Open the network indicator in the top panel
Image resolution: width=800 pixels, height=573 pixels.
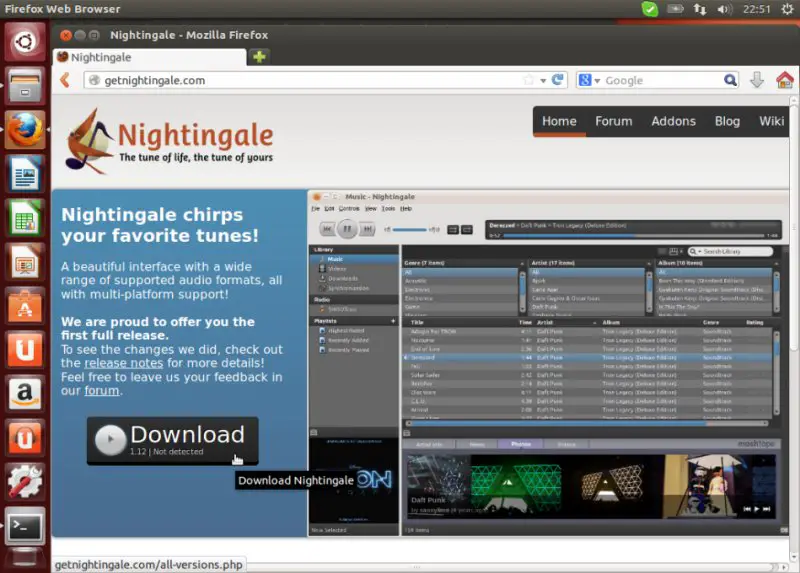699,9
